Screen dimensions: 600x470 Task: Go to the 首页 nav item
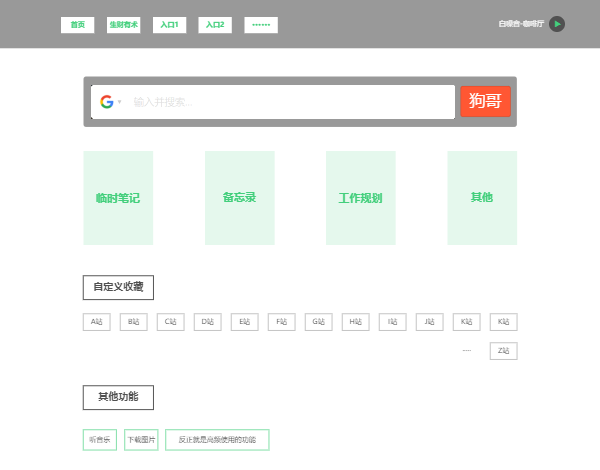77,25
